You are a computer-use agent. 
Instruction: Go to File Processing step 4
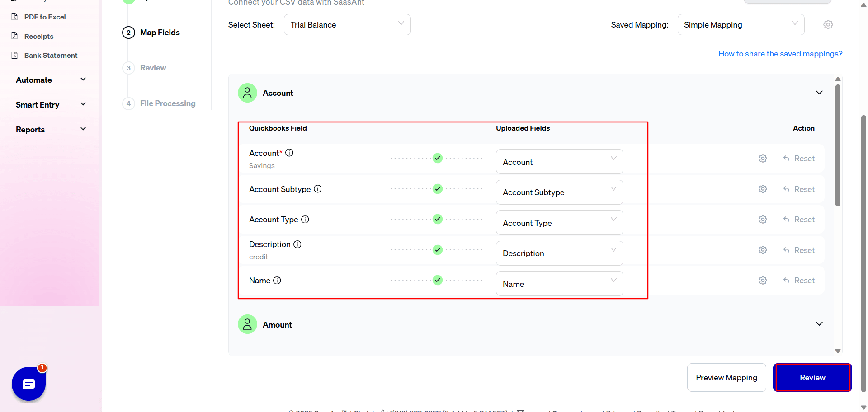point(159,103)
